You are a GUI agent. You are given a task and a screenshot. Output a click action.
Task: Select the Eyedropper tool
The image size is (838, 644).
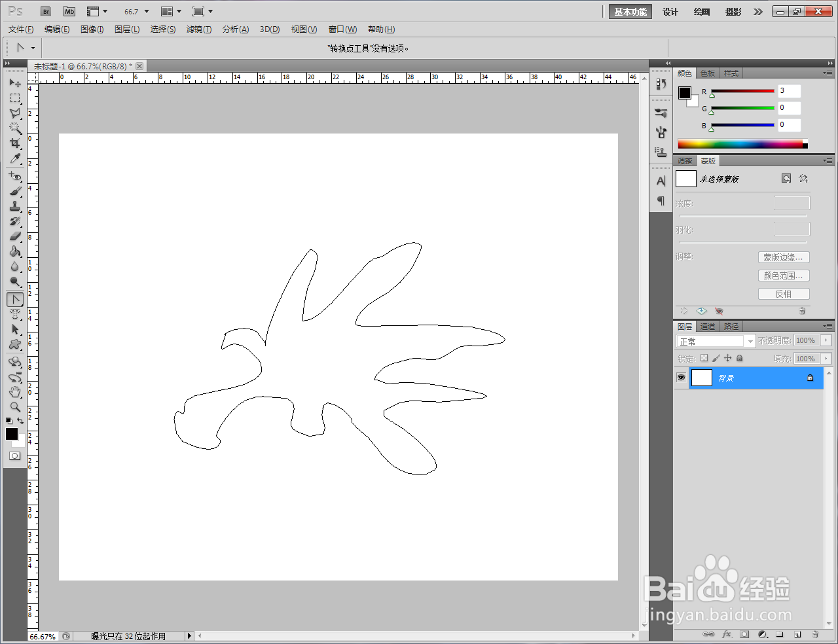[x=15, y=159]
